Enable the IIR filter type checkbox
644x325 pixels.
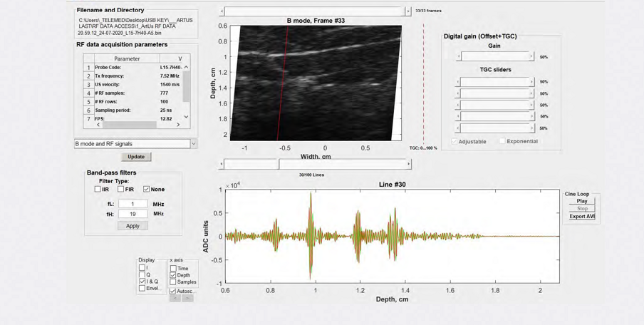(98, 190)
